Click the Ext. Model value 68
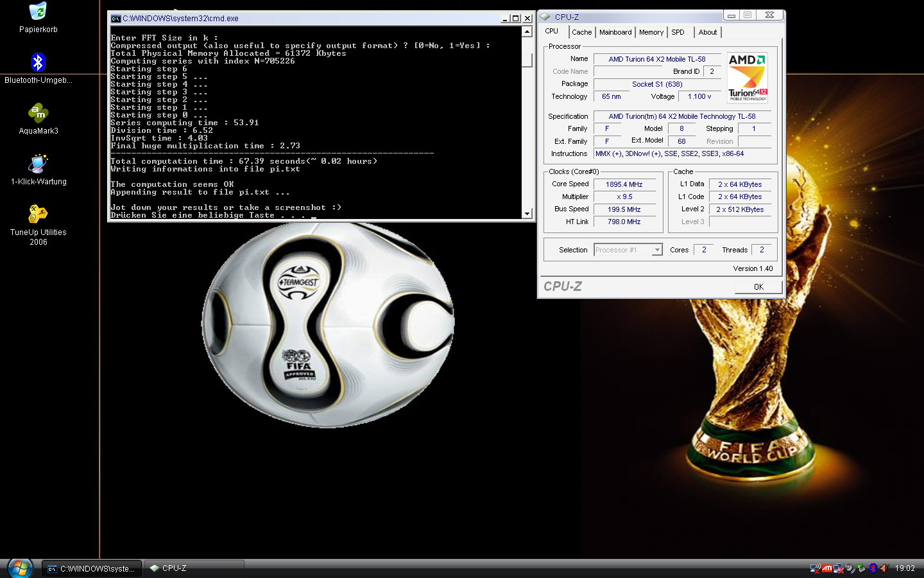Image resolution: width=924 pixels, height=578 pixels. (x=681, y=141)
